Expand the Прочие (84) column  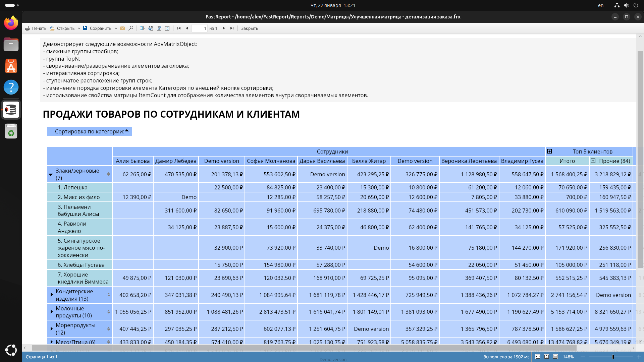(x=593, y=161)
